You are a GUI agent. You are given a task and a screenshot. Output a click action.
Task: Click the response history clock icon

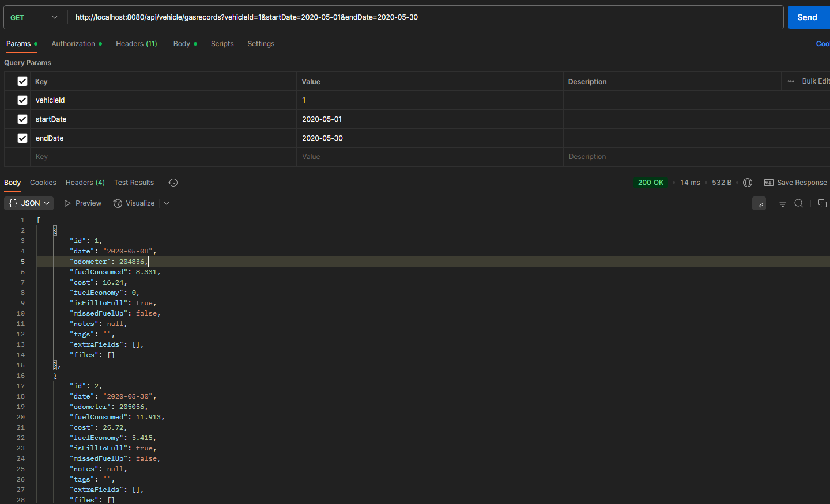[173, 183]
